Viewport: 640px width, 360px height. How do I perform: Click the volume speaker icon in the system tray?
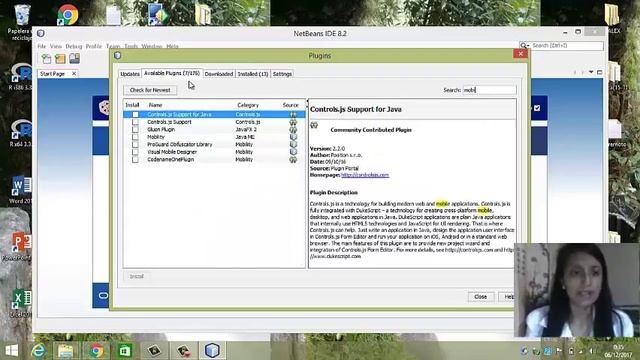tap(591, 351)
